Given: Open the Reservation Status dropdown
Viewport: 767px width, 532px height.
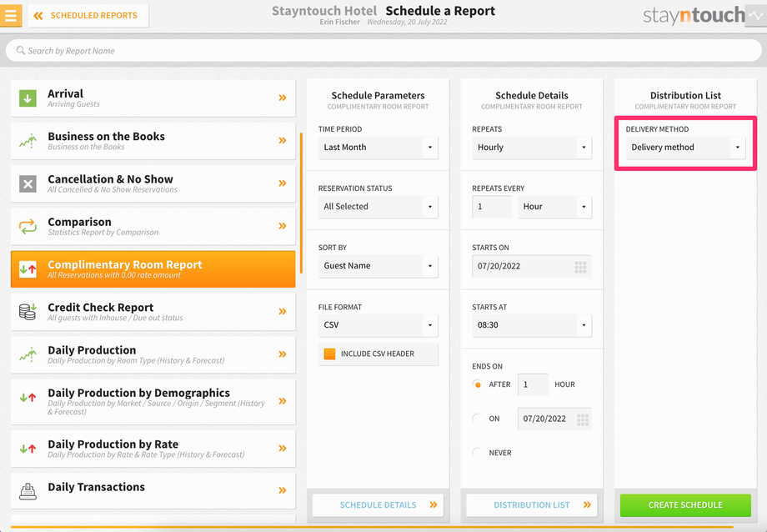Looking at the screenshot, I should coord(378,207).
